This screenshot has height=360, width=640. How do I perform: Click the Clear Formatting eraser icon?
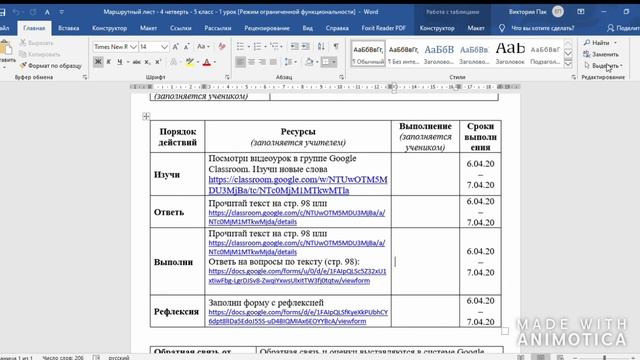point(222,47)
